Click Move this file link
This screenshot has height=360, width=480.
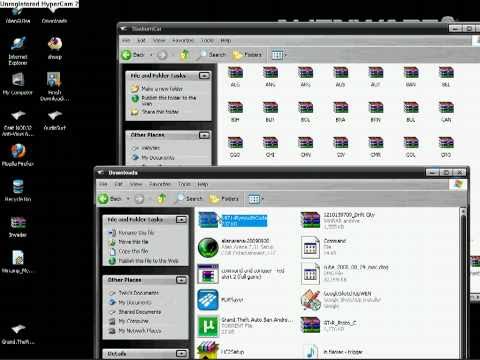tap(133, 242)
